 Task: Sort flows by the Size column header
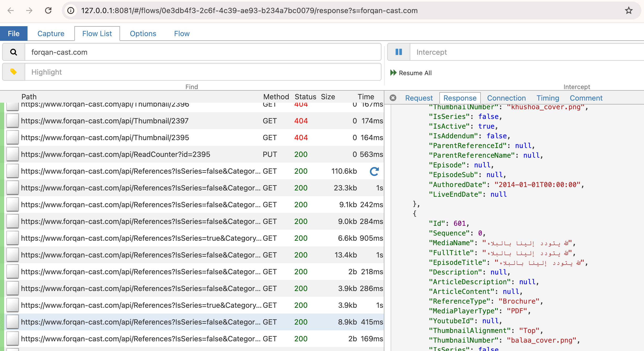pyautogui.click(x=328, y=97)
